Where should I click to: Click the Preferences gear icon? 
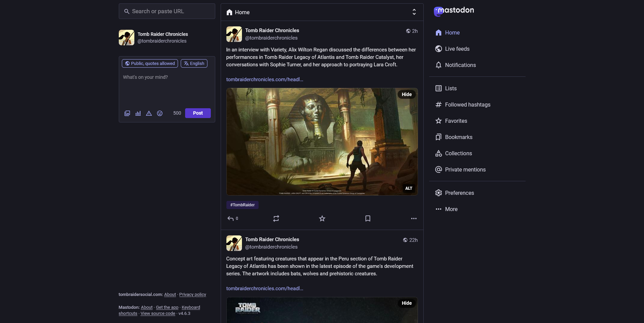439,193
